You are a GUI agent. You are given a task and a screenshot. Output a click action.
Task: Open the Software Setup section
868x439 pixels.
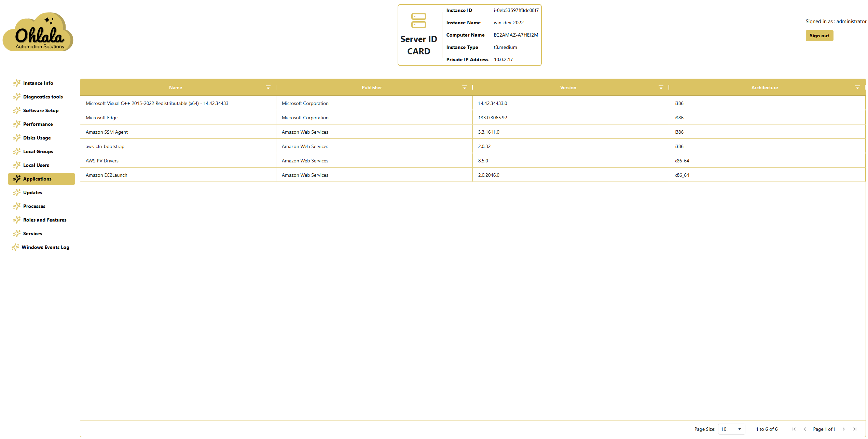41,110
